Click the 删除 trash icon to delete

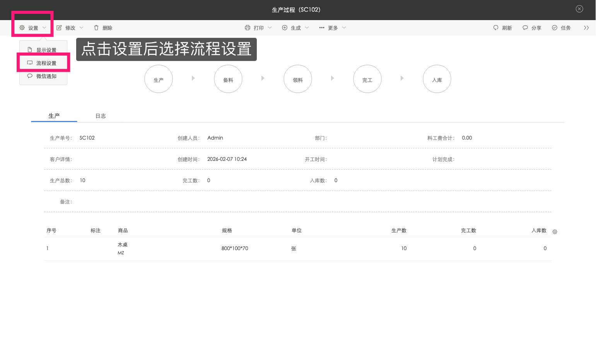pyautogui.click(x=96, y=27)
